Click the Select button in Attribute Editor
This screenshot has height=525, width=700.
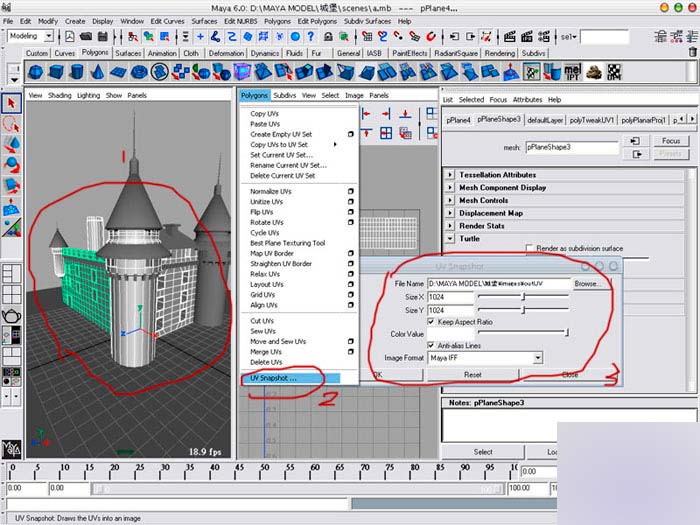click(483, 452)
